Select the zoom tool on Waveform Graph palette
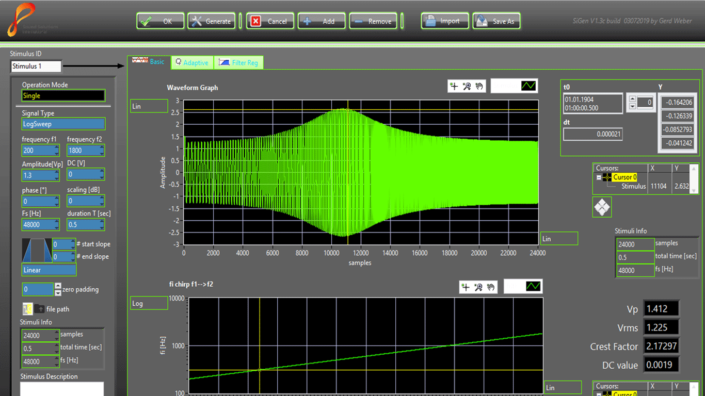 click(x=467, y=86)
